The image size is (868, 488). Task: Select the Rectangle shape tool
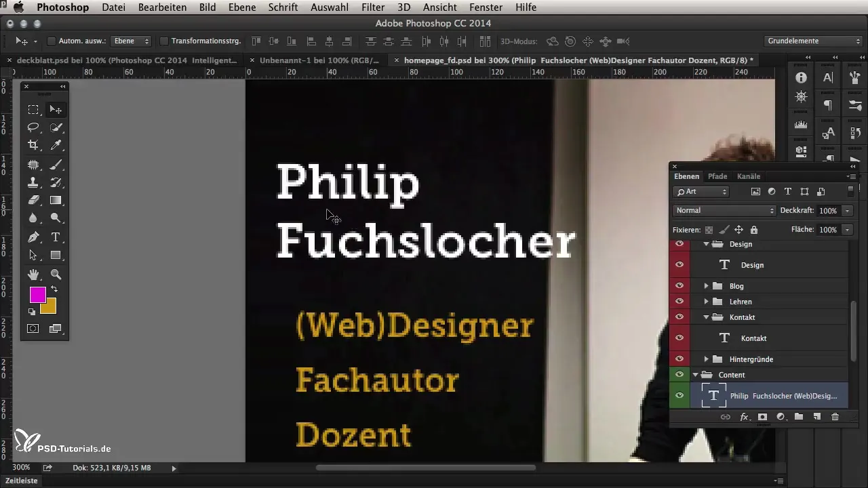click(x=56, y=255)
